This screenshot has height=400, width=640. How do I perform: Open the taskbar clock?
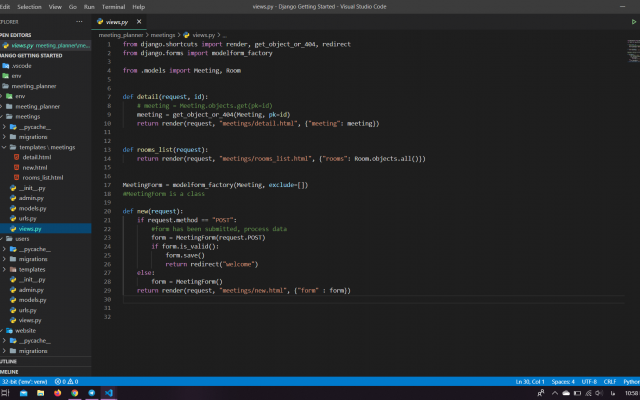[631, 393]
